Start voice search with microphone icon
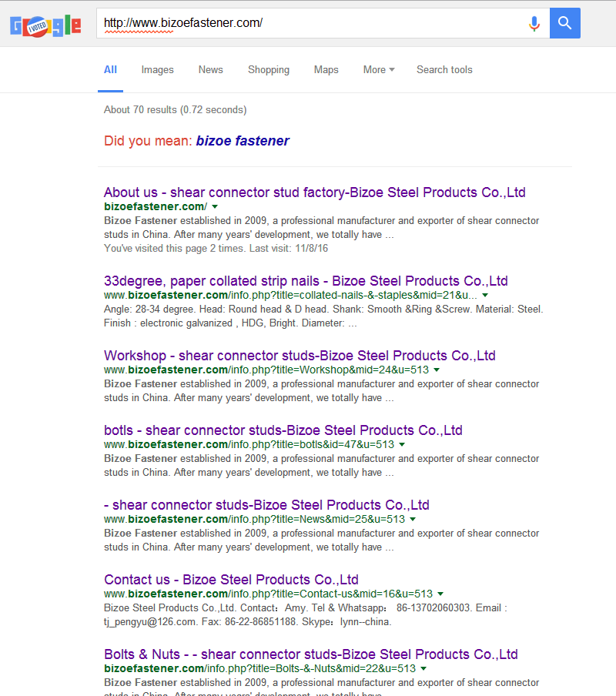616x696 pixels. (x=534, y=23)
